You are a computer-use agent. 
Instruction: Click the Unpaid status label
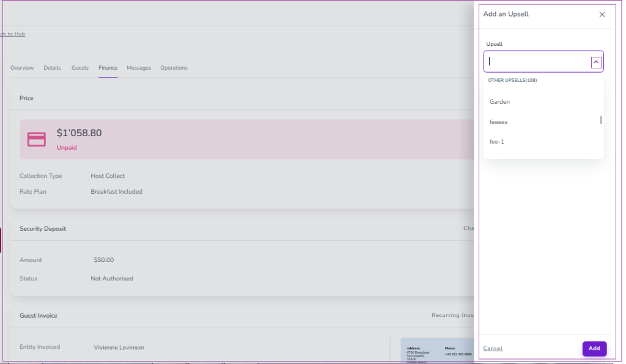click(x=67, y=148)
